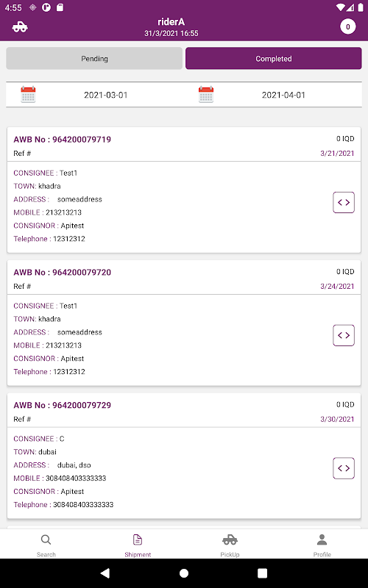Open shipment AWB No : 964200079719
Viewport: 368px width, 588px height.
[63, 140]
